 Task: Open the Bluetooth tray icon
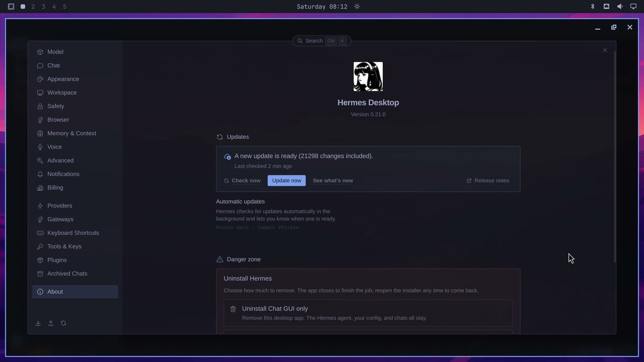(x=593, y=6)
